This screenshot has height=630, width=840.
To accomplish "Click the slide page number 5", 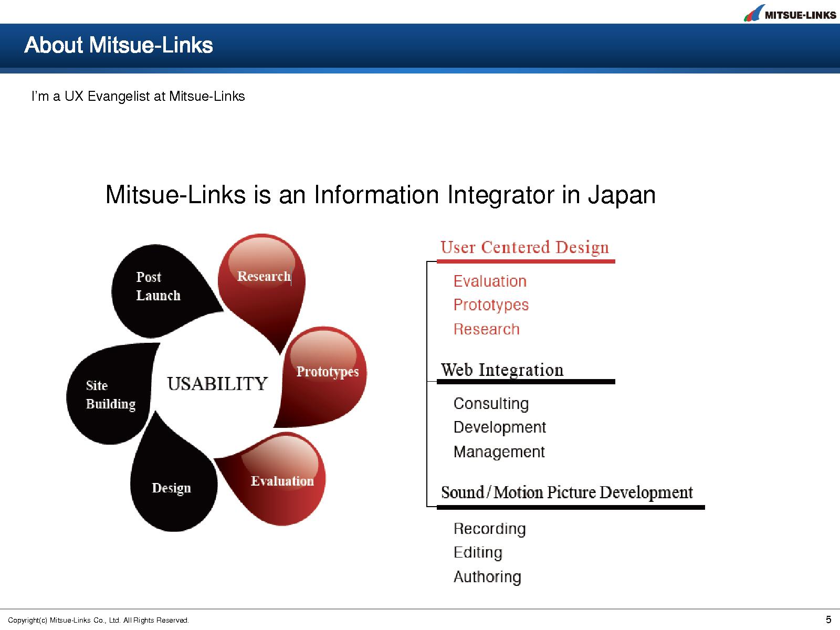I will tap(828, 619).
